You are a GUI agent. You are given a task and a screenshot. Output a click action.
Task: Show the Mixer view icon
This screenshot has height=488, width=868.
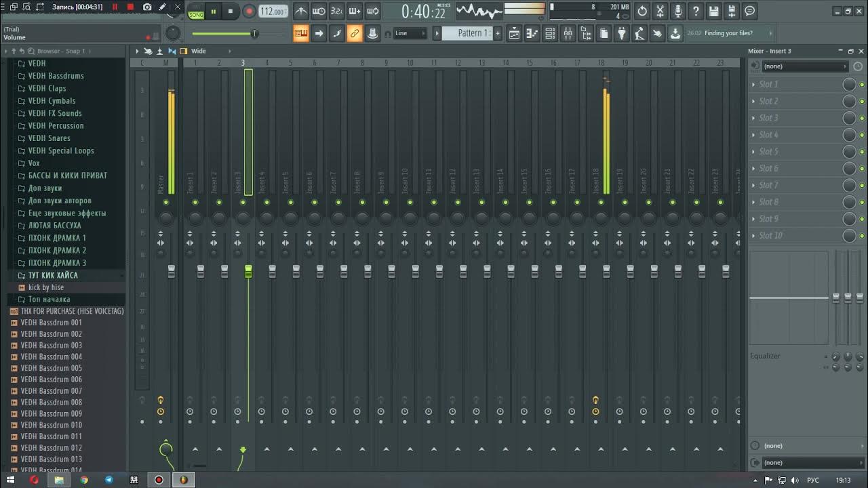coord(568,33)
